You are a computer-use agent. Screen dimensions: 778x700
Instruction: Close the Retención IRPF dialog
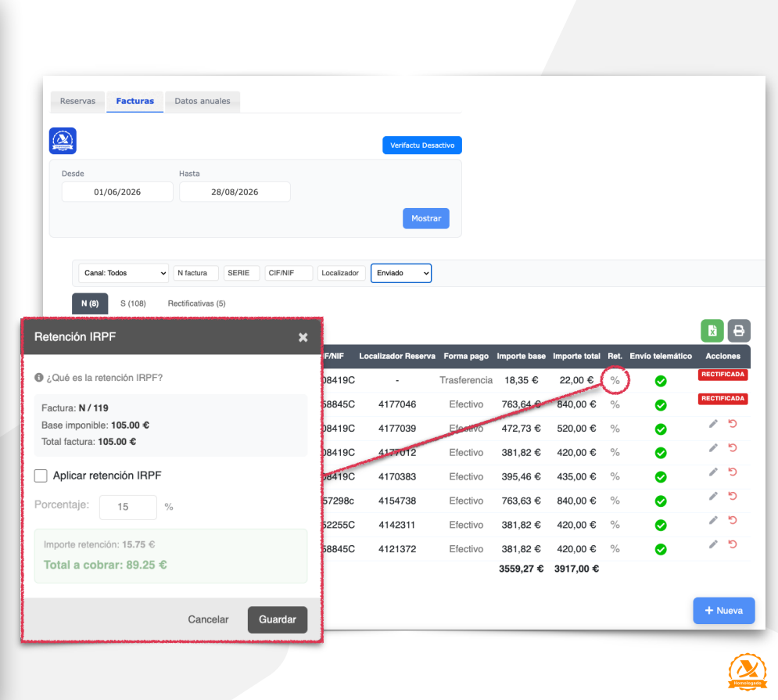(x=303, y=338)
